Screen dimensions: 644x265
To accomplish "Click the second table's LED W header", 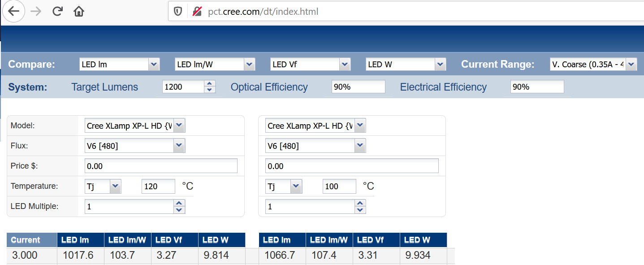I will [424, 240].
